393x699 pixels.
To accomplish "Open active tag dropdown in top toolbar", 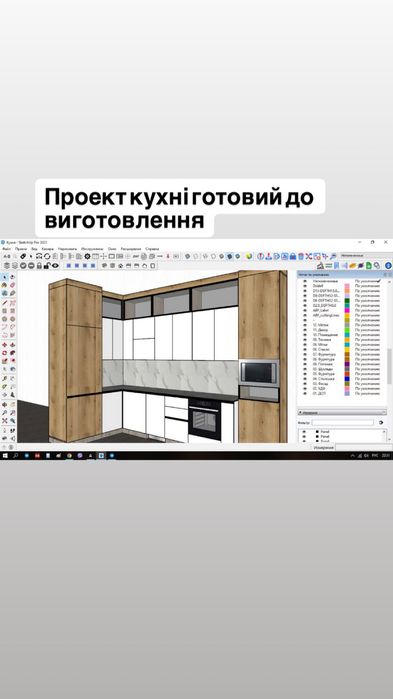I will 365,255.
